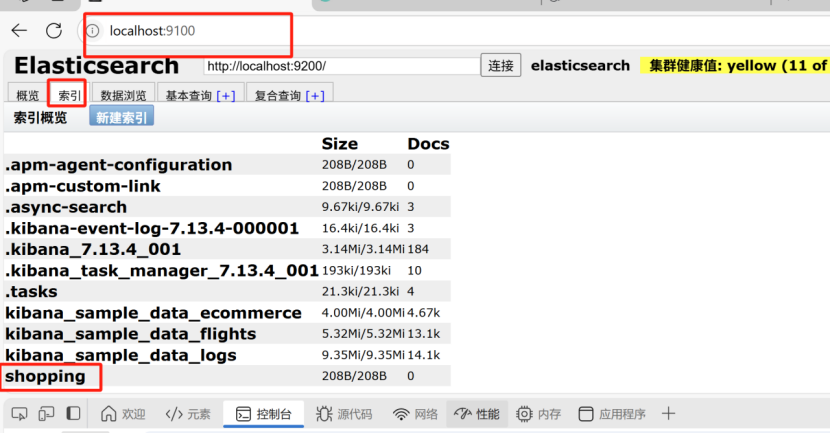The image size is (830, 434).
Task: Toggle DevTools sidebar dock icon
Action: pyautogui.click(x=73, y=413)
